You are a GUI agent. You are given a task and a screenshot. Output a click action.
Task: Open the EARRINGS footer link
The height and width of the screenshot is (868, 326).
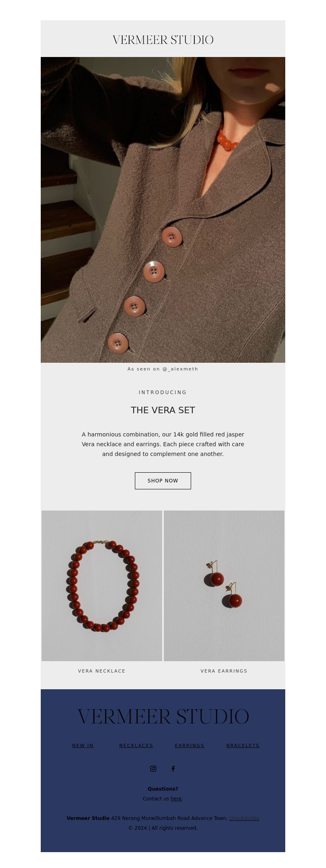189,745
